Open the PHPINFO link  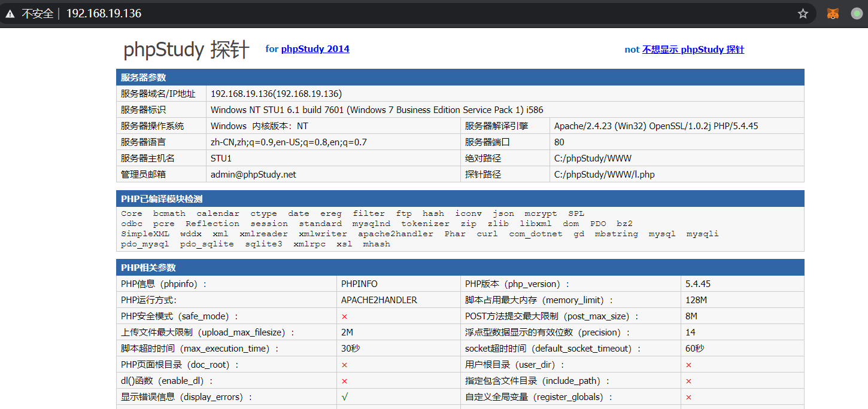(x=359, y=284)
